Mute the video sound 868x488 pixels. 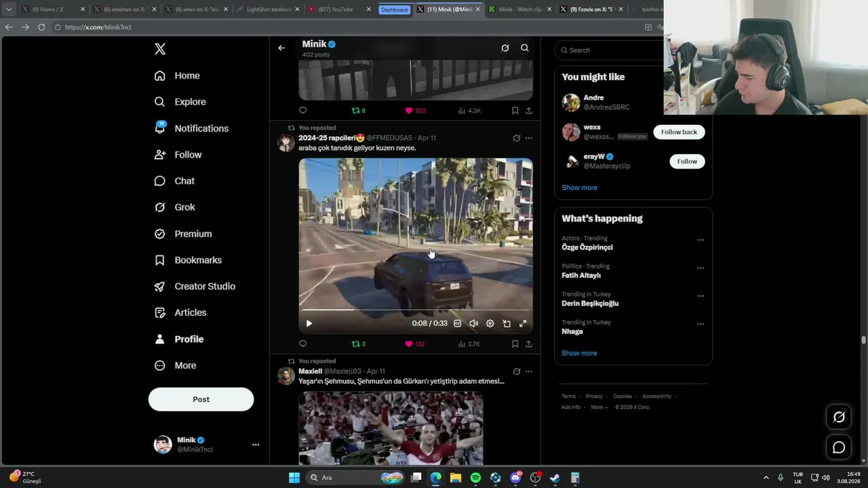(x=474, y=324)
